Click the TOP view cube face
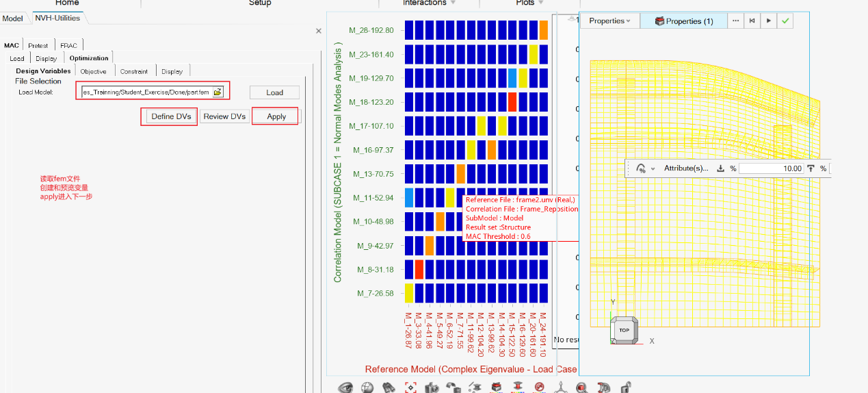This screenshot has width=868, height=393. coord(624,330)
